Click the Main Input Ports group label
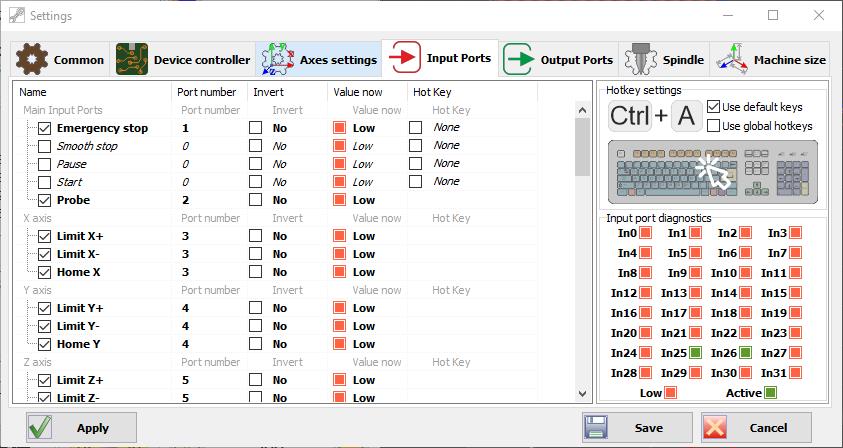 (62, 110)
